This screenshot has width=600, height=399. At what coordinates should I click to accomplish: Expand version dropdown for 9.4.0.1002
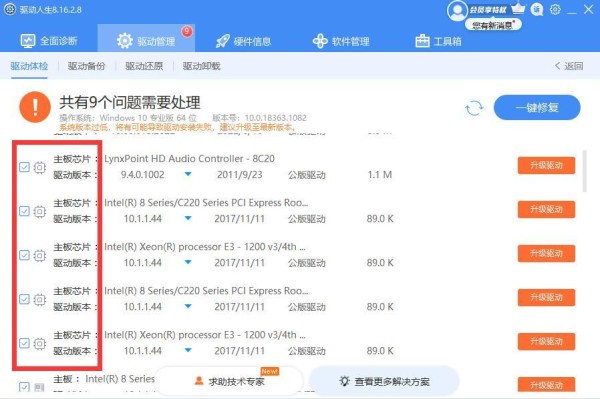point(188,174)
